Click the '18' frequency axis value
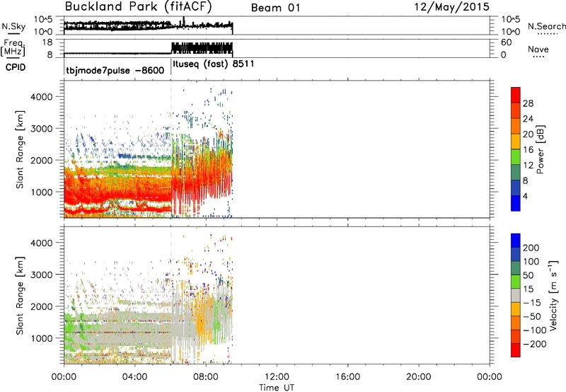This screenshot has width=566, height=392. tap(47, 42)
